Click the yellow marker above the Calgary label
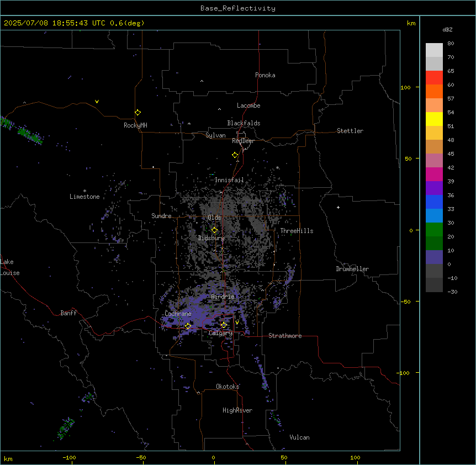The width and height of the screenshot is (476, 465). 224,325
